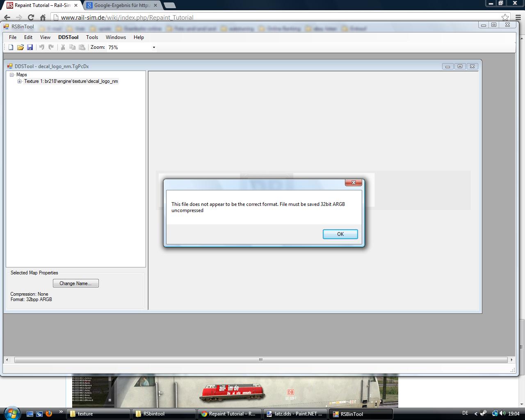Open the Tools menu
The height and width of the screenshot is (420, 525).
pos(92,37)
